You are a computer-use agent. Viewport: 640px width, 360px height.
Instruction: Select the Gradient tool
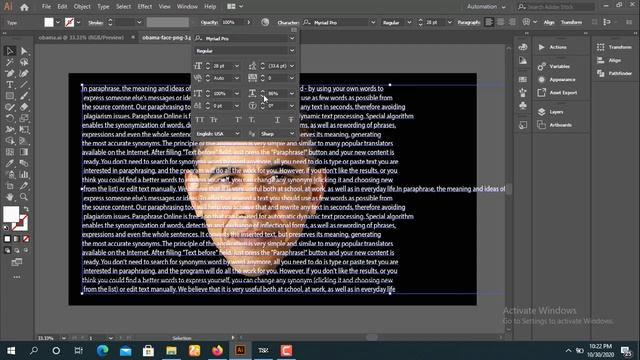(x=24, y=152)
